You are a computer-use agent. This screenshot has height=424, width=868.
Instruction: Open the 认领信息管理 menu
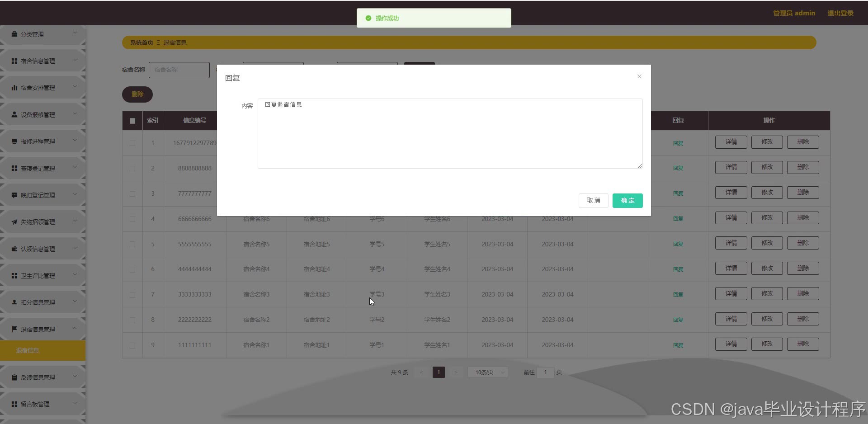(x=42, y=249)
